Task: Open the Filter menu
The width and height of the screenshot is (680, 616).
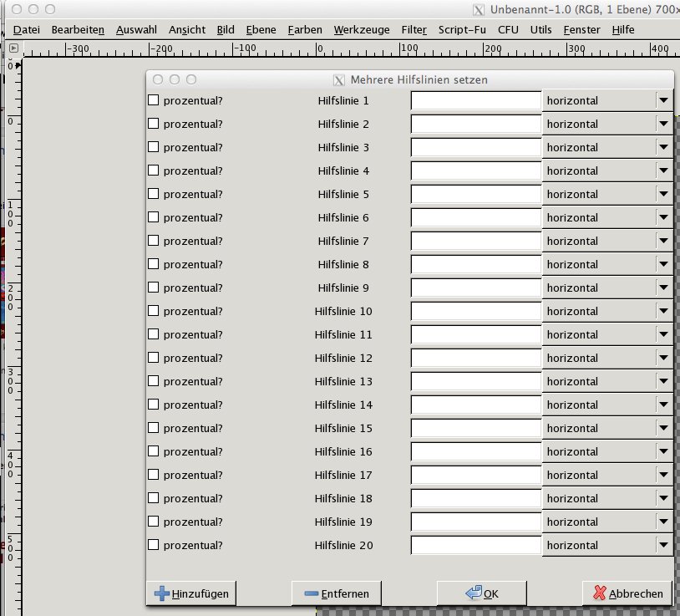Action: 414,29
